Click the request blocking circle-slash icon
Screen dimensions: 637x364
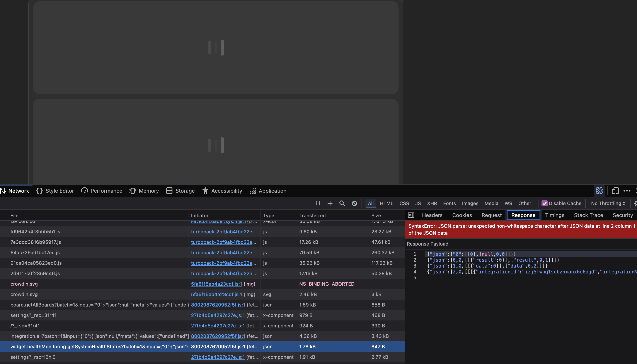coord(354,203)
